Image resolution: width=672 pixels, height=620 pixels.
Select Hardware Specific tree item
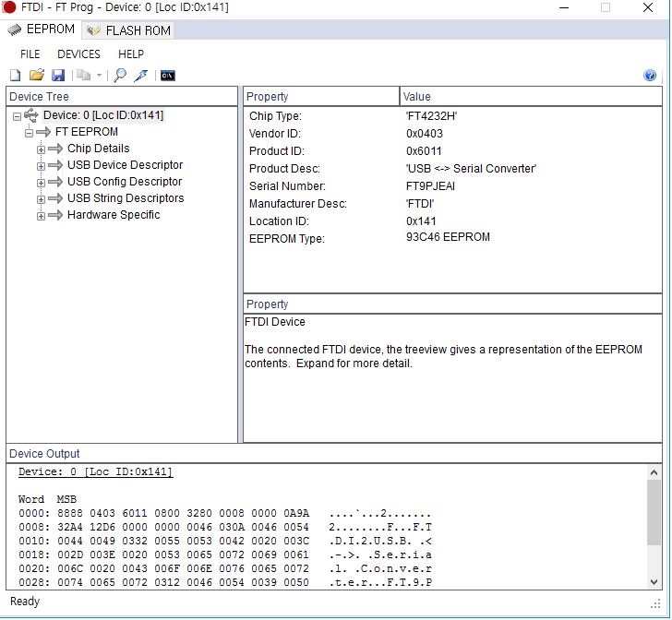(114, 215)
